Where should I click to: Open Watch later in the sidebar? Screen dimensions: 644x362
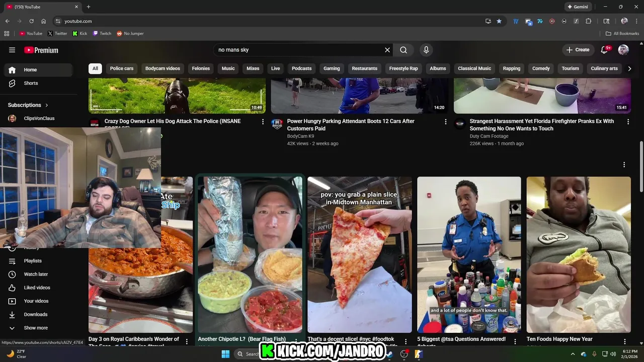(39, 274)
